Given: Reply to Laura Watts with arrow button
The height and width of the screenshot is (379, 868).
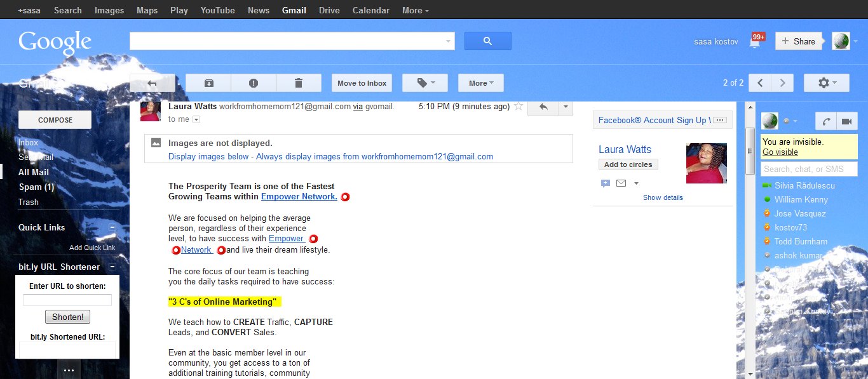Looking at the screenshot, I should click(x=543, y=107).
